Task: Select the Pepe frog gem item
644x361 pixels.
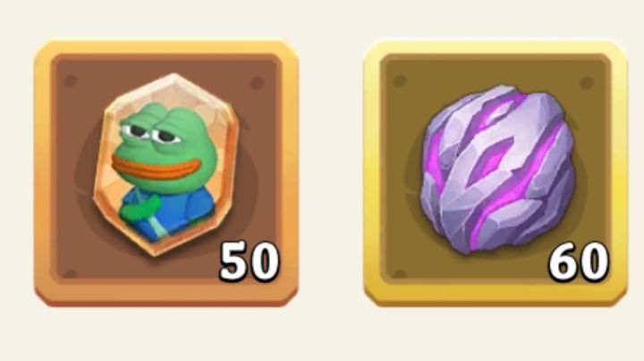Action: 166,164
